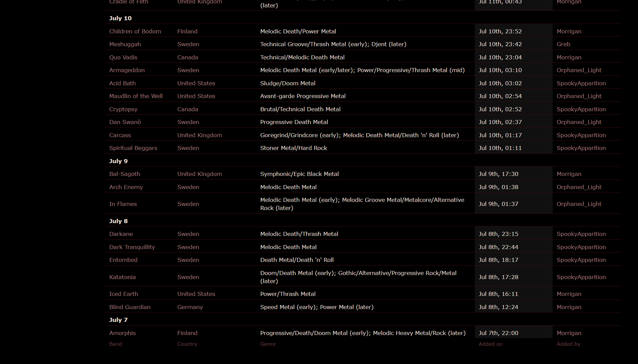Select Finland in the Amorphis row
638x364 pixels.
click(x=187, y=333)
